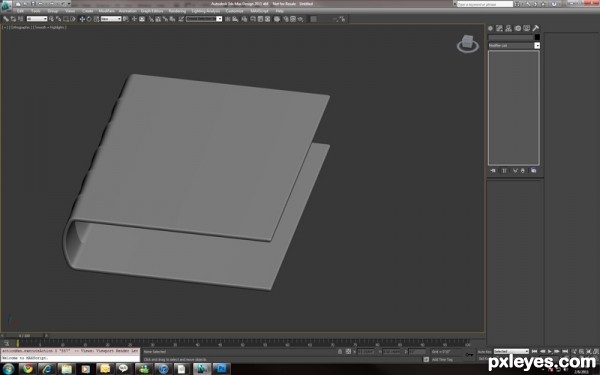The height and width of the screenshot is (375, 600).
Task: Click the viewport label menu text
Action: pos(34,28)
